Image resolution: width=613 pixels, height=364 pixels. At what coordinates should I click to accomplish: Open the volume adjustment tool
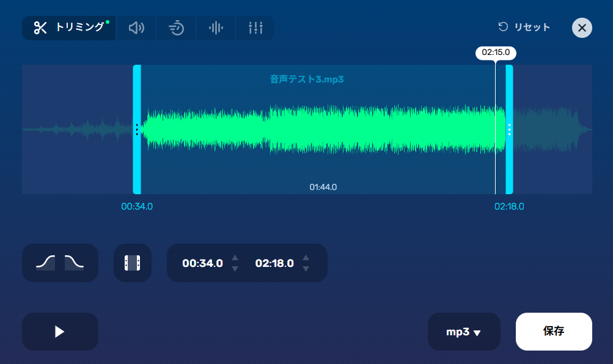point(136,27)
